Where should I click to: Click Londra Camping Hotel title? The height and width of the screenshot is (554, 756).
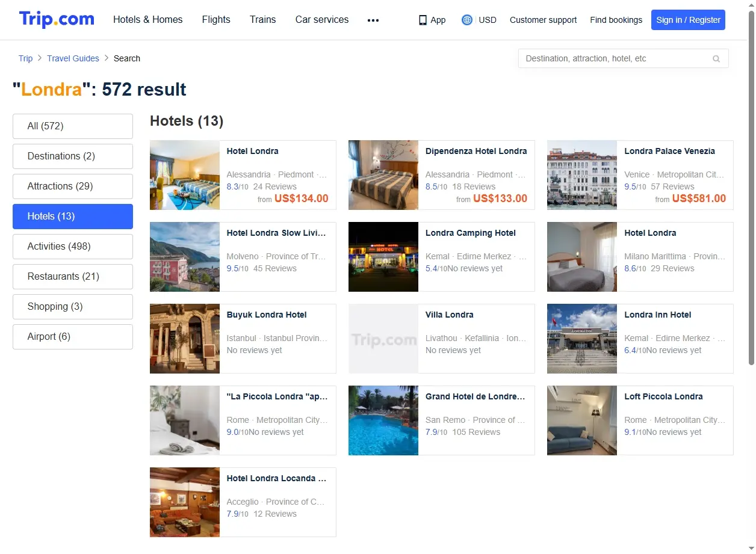click(x=471, y=233)
